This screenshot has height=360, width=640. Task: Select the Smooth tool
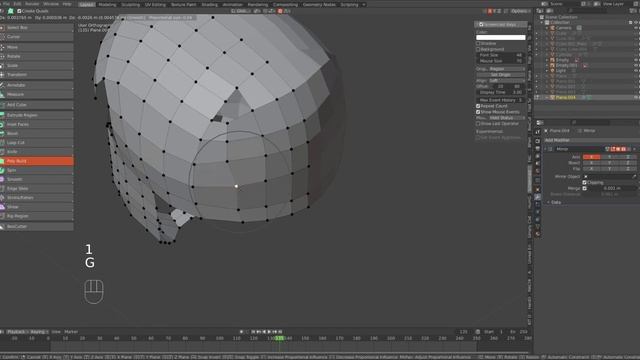pos(37,179)
